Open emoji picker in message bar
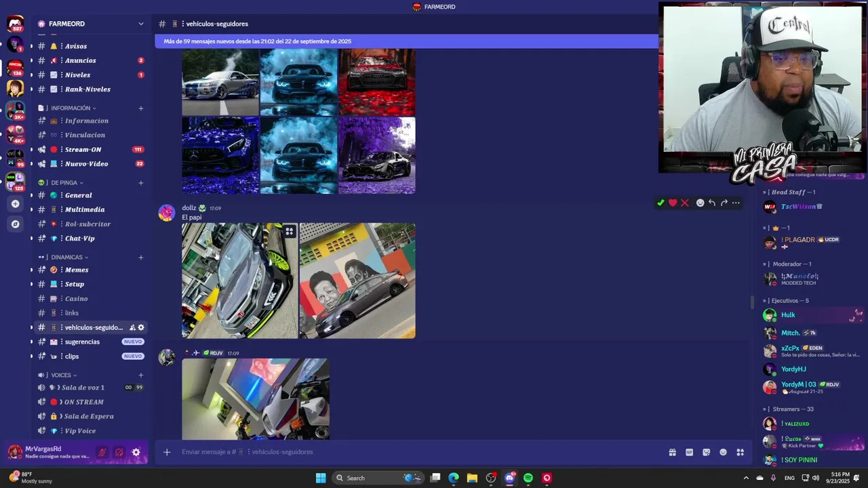The image size is (868, 488). 724,452
